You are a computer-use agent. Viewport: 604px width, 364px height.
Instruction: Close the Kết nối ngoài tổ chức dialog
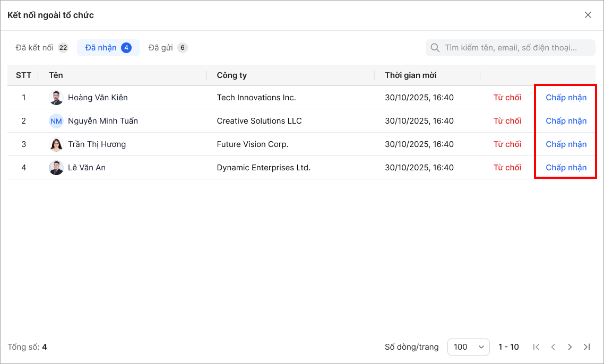588,15
